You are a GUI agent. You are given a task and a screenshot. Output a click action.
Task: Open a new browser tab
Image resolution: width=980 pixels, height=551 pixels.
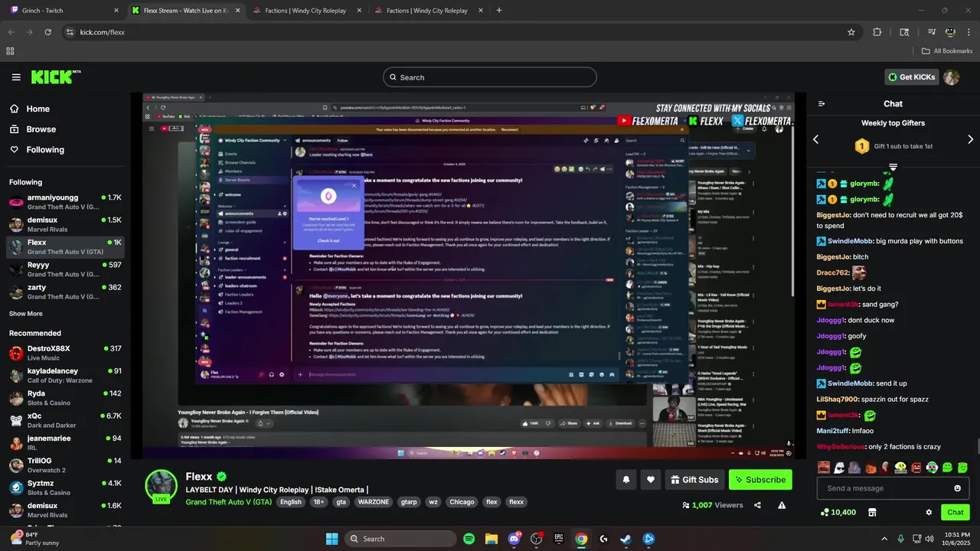coord(499,11)
